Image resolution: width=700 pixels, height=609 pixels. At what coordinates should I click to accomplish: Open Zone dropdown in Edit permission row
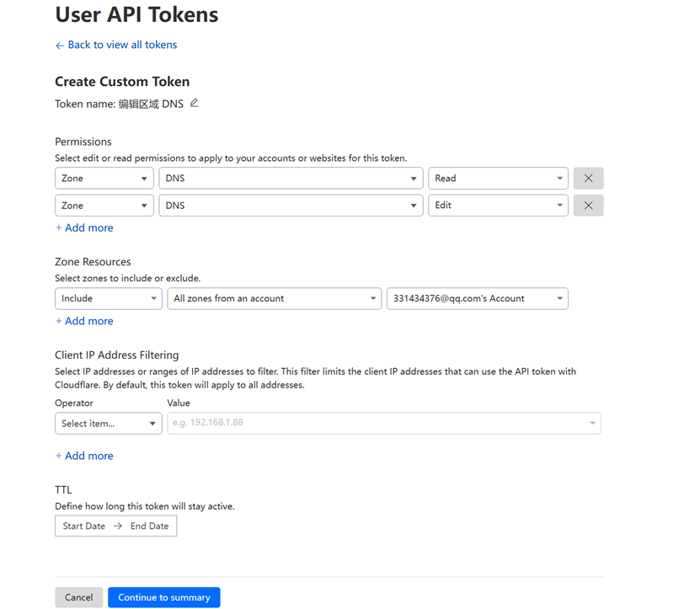(104, 206)
